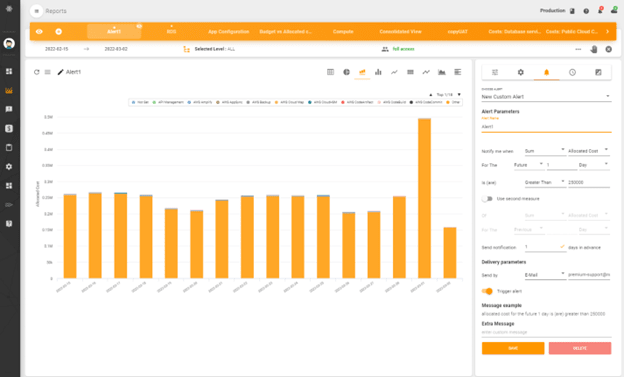Toggle the API Management legend entry
This screenshot has width=624, height=377.
click(x=168, y=102)
